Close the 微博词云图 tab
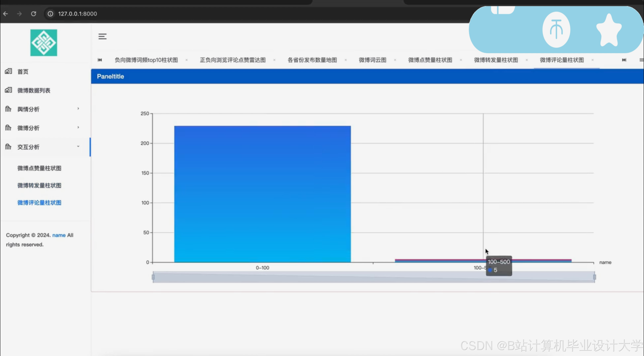644x356 pixels. [x=395, y=60]
